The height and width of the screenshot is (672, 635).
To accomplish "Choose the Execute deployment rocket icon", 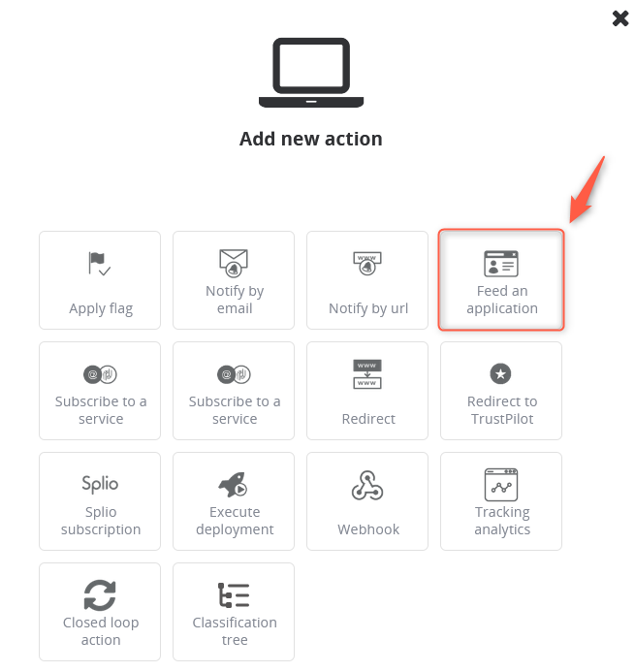I will tap(233, 485).
